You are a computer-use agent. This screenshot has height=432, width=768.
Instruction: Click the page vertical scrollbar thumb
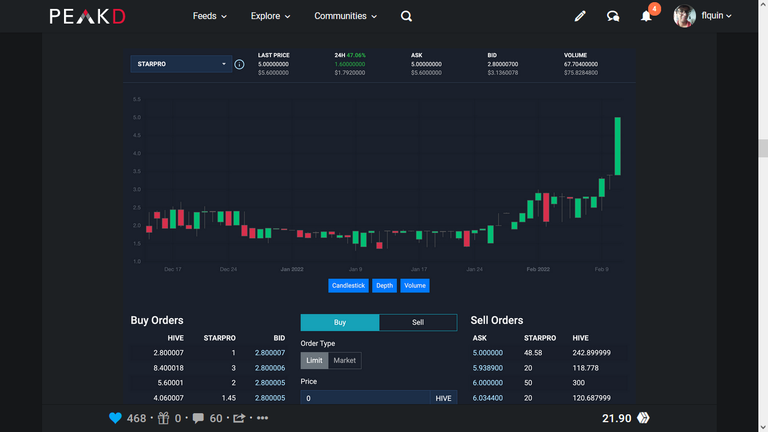tap(763, 148)
